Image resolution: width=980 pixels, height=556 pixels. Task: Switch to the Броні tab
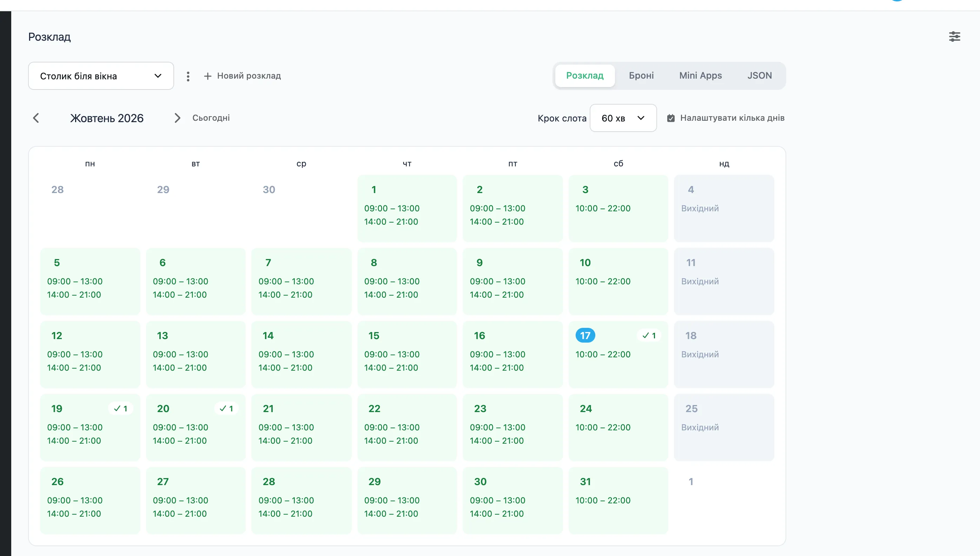(641, 75)
